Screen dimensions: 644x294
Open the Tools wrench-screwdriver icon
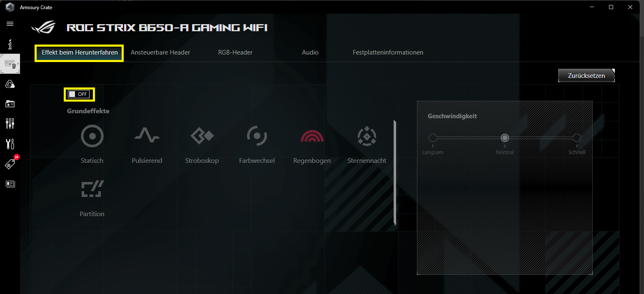[10, 144]
